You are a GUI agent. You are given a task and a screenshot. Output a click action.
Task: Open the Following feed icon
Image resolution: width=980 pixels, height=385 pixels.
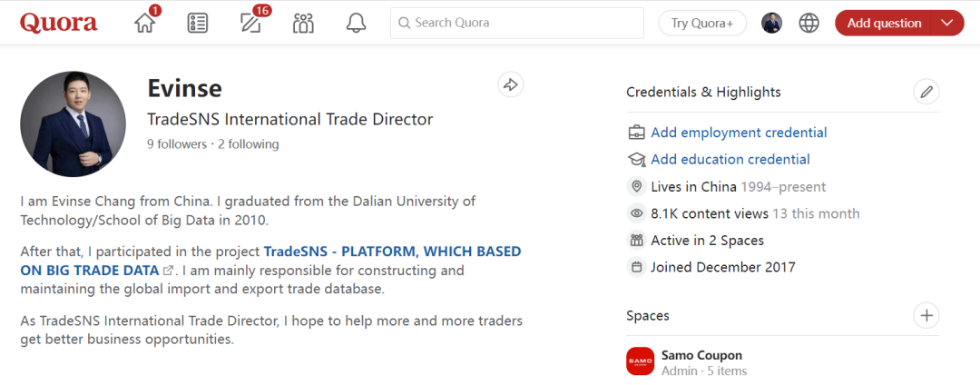click(197, 24)
